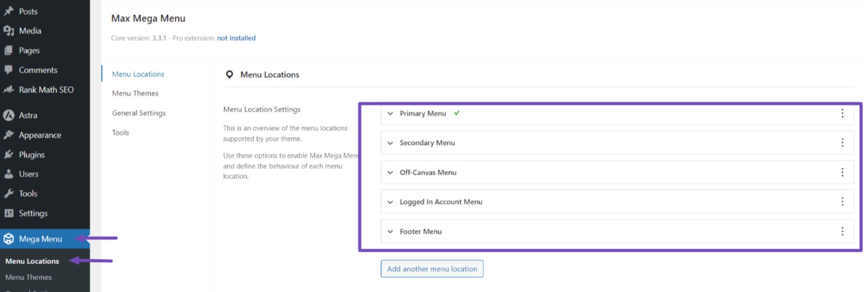Click the Appearance brush icon
Viewport: 868px width, 292px height.
9,135
